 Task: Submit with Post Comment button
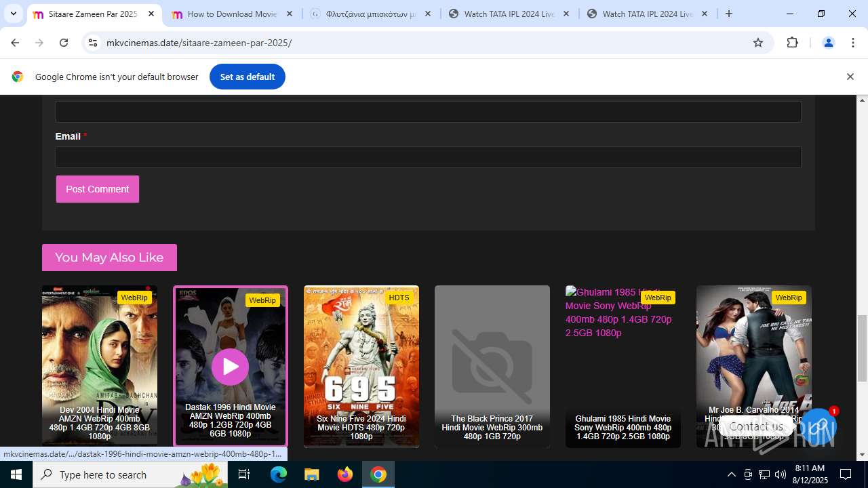point(98,189)
